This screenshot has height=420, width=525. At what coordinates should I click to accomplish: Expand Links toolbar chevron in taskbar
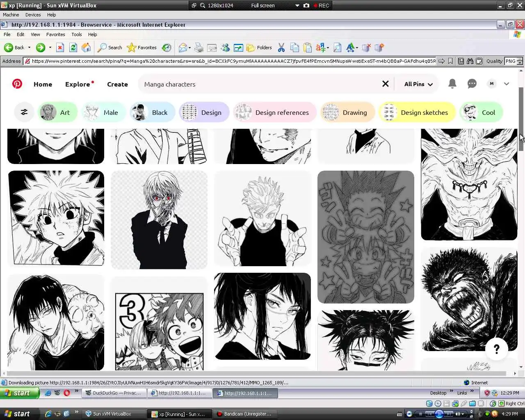click(x=472, y=391)
